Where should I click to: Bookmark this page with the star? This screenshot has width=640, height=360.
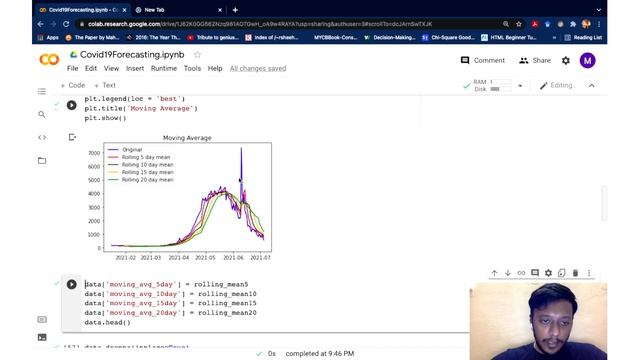pyautogui.click(x=519, y=24)
